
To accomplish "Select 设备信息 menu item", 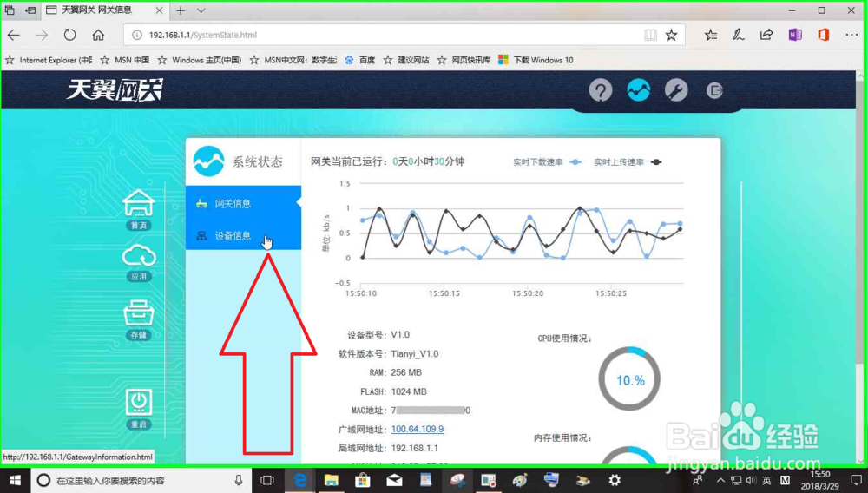I will click(x=243, y=236).
